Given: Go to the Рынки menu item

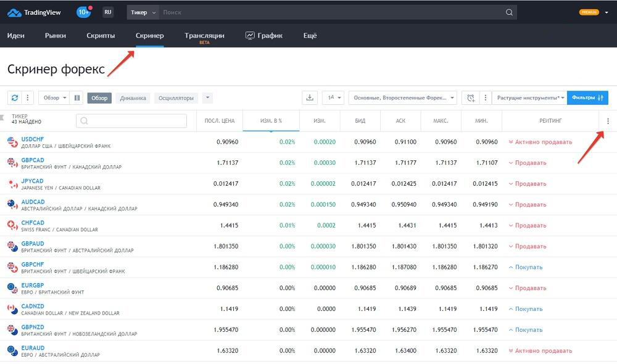Looking at the screenshot, I should (56, 36).
